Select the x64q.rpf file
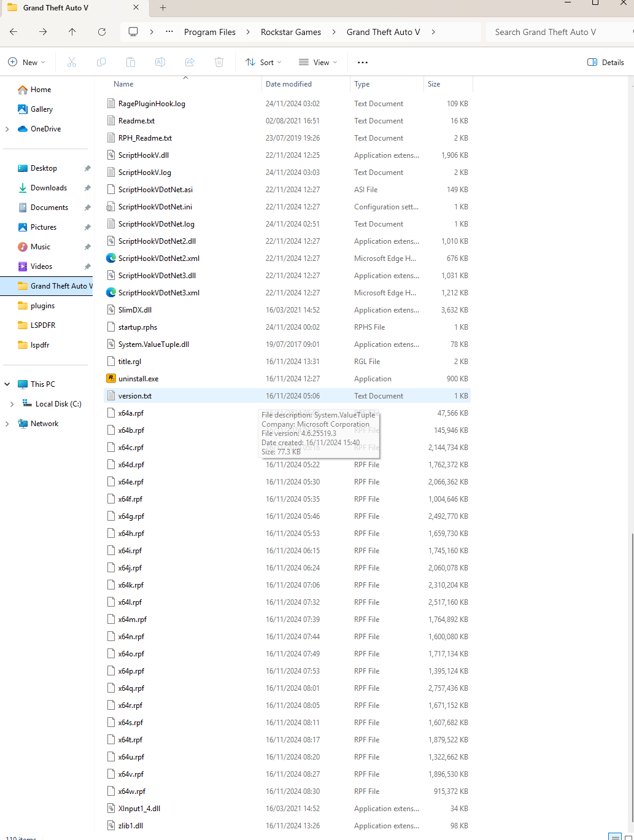The image size is (634, 840). tap(287, 688)
